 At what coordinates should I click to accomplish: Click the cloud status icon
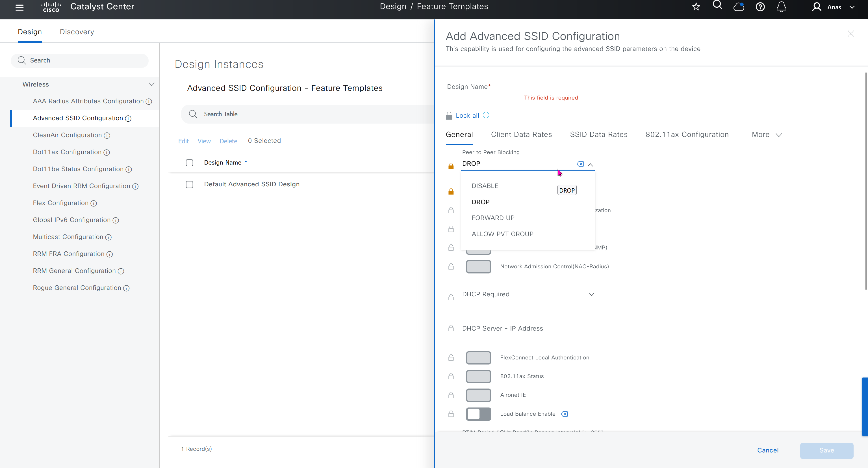739,7
